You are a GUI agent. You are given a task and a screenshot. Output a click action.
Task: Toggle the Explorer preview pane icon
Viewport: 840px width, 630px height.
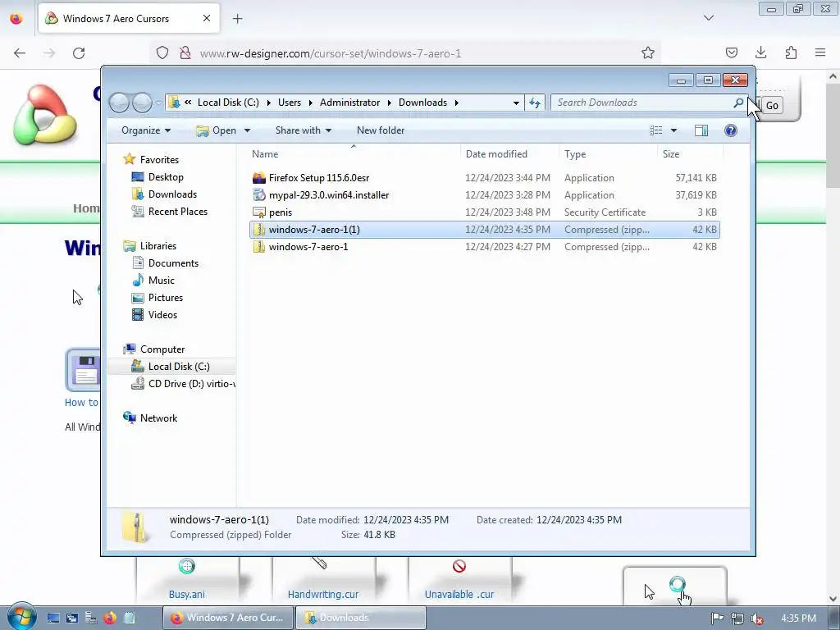pos(701,130)
